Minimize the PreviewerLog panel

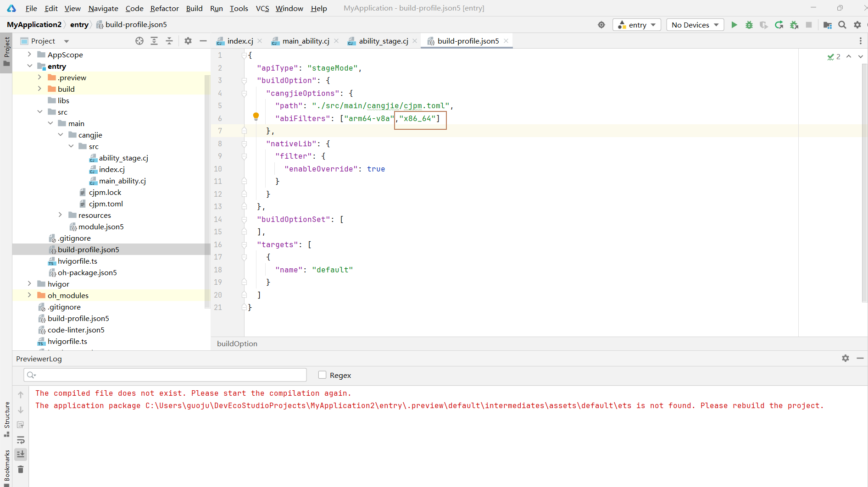(x=860, y=358)
